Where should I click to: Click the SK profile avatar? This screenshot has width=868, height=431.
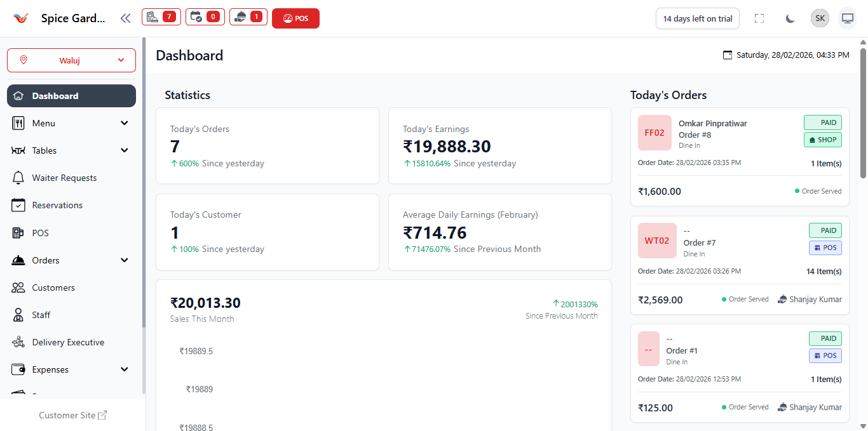point(820,18)
